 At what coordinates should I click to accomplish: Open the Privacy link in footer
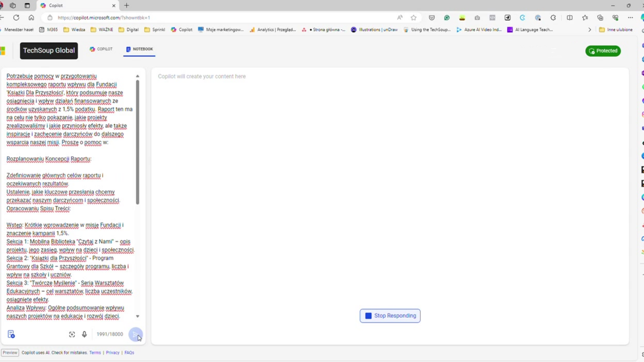(112, 353)
